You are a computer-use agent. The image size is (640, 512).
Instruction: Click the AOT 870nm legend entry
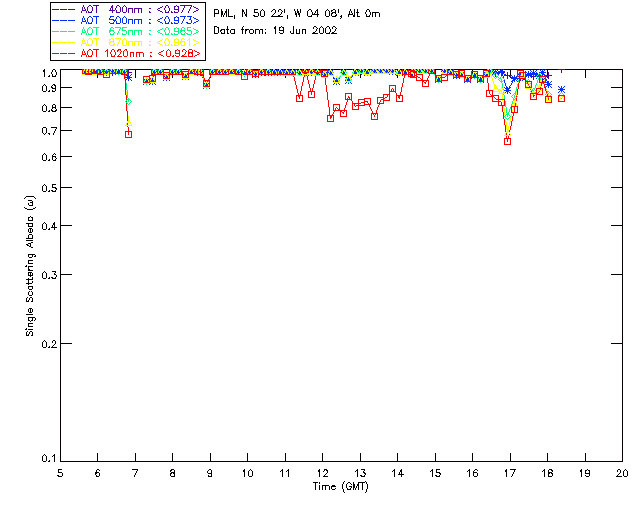126,42
